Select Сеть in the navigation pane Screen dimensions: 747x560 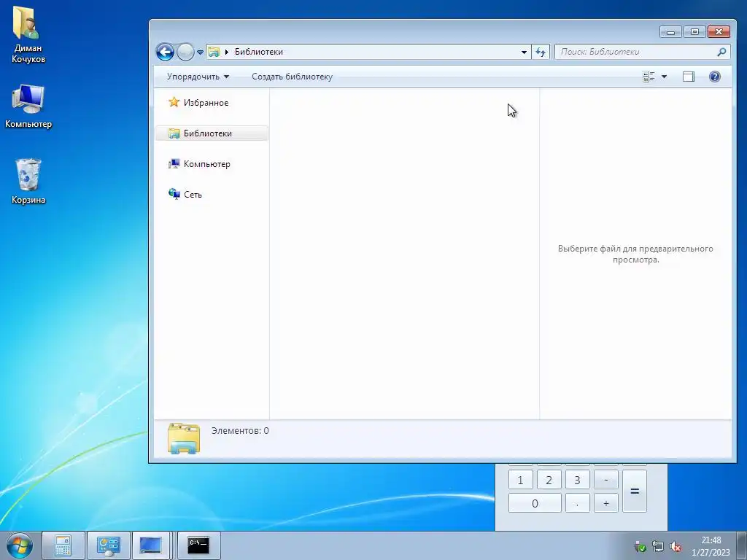193,194
